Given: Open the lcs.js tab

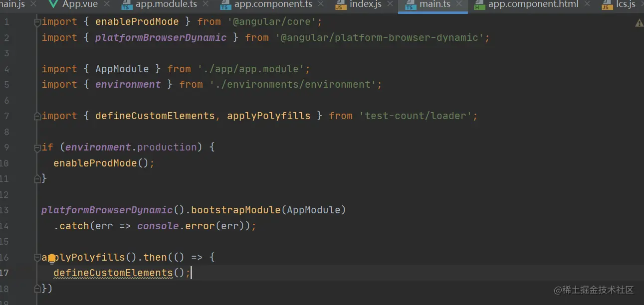Looking at the screenshot, I should (622, 4).
